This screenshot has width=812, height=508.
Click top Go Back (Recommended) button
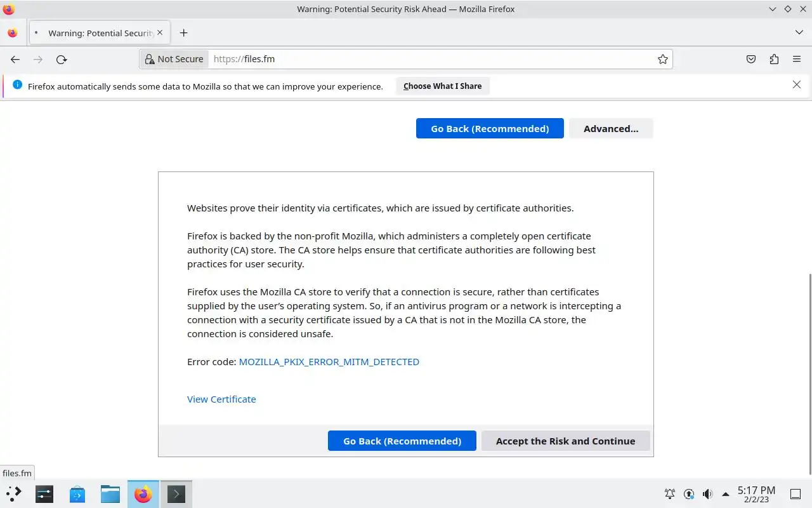490,128
